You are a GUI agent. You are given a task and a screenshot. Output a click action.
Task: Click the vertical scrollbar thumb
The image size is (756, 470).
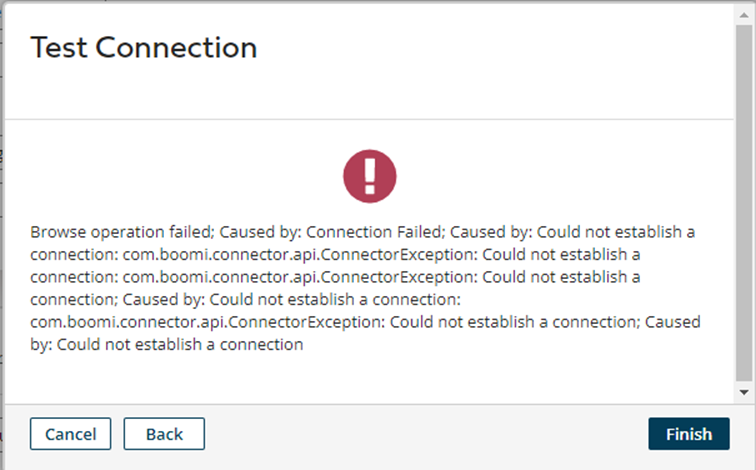point(744,202)
